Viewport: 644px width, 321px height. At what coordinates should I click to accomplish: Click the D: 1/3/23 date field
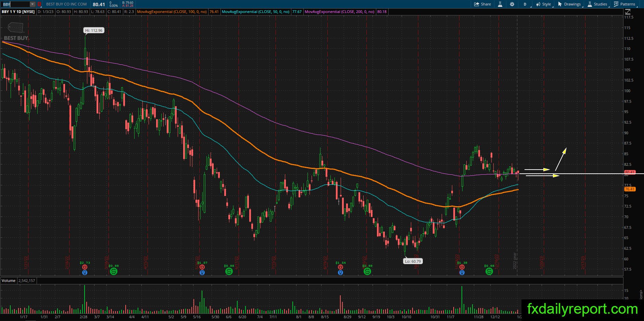coord(46,12)
